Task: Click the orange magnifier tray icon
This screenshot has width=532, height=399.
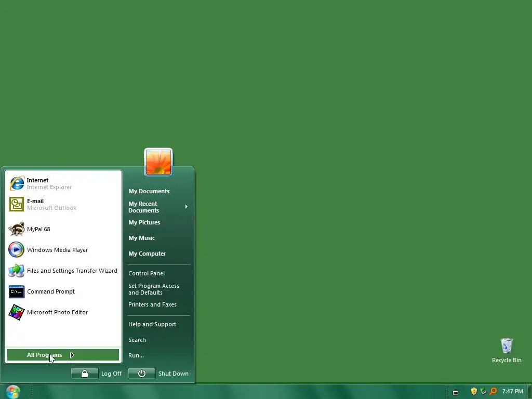Action: (493, 391)
